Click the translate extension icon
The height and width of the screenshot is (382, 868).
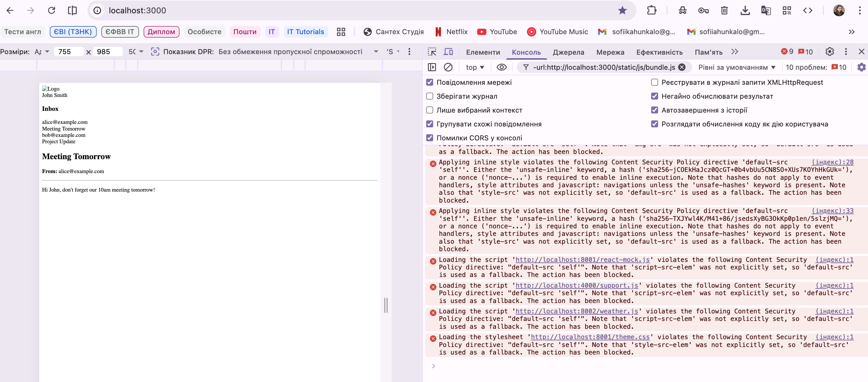[766, 10]
